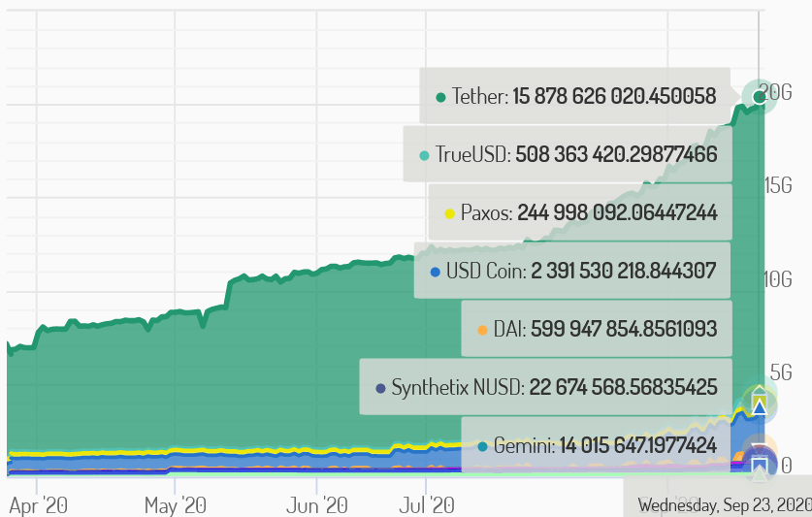
Task: Click the 10G y-axis label
Action: coord(778,279)
